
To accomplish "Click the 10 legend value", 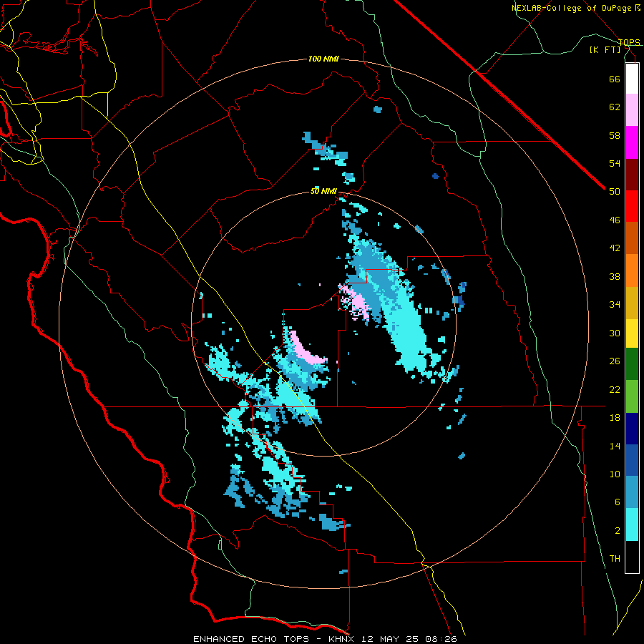I will pyautogui.click(x=615, y=474).
